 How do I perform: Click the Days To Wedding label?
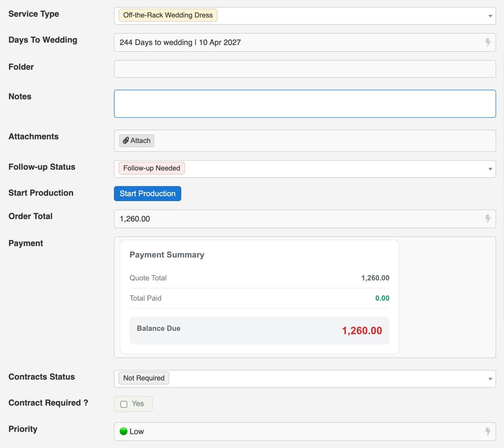43,40
